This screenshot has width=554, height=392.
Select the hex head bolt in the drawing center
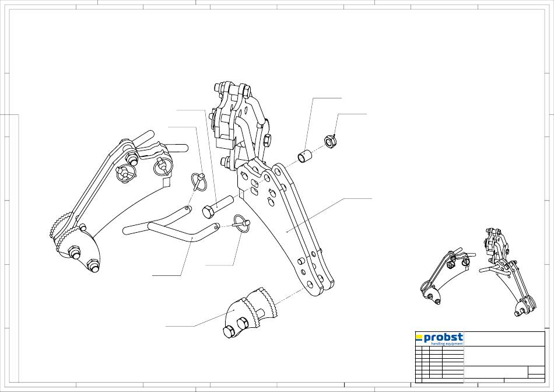tap(218, 206)
